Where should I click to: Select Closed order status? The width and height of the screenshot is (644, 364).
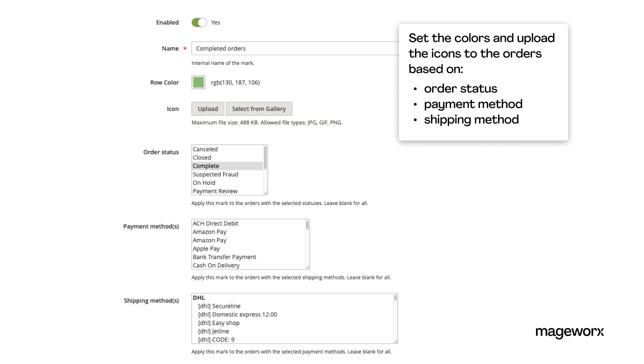tap(220, 157)
